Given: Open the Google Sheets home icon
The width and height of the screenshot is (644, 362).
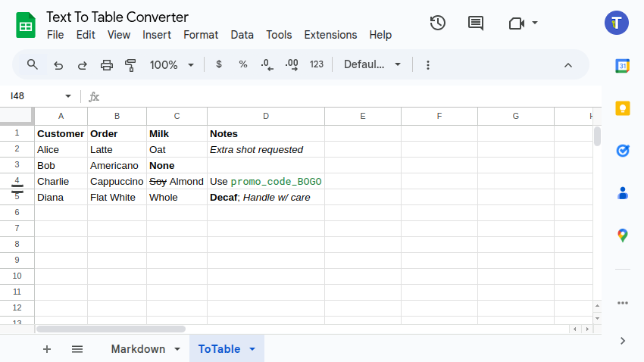Looking at the screenshot, I should point(26,25).
